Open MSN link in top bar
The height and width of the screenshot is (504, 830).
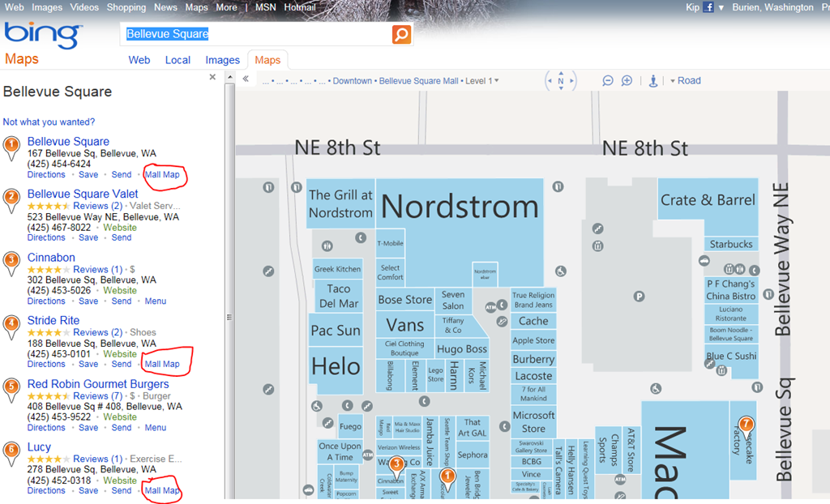point(265,7)
